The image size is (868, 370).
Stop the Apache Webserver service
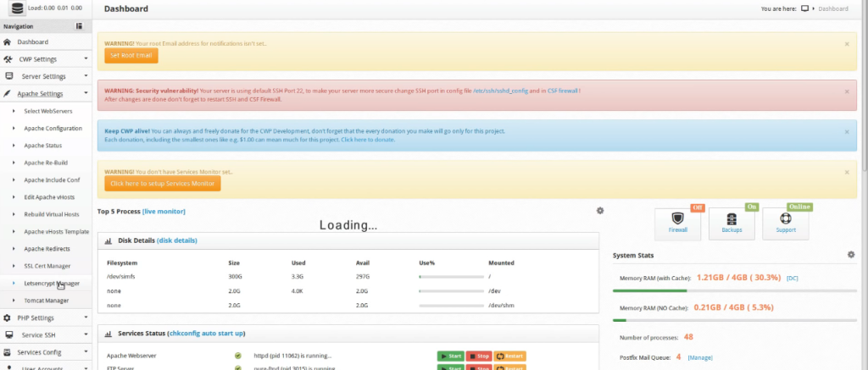pyautogui.click(x=479, y=356)
